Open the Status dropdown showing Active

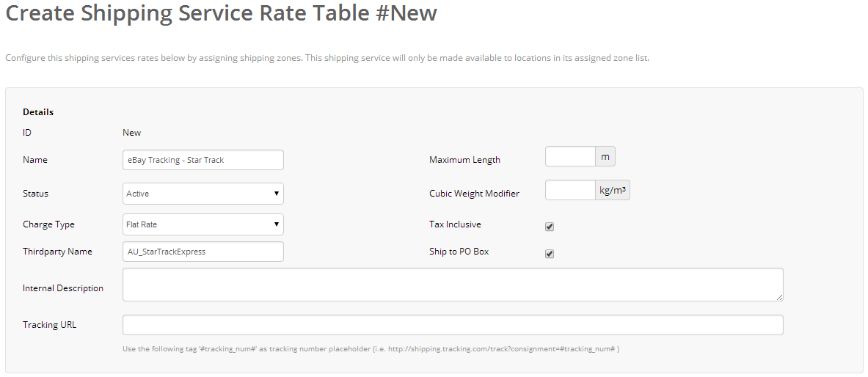203,194
